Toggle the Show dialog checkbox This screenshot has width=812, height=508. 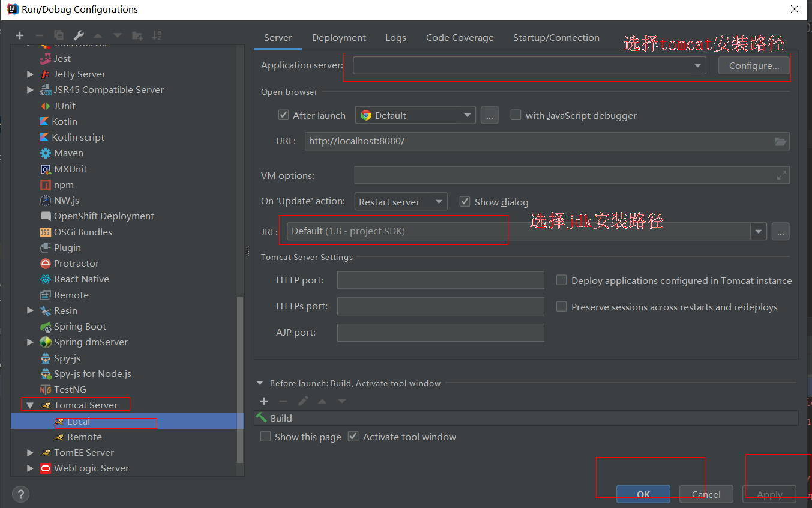pos(465,201)
